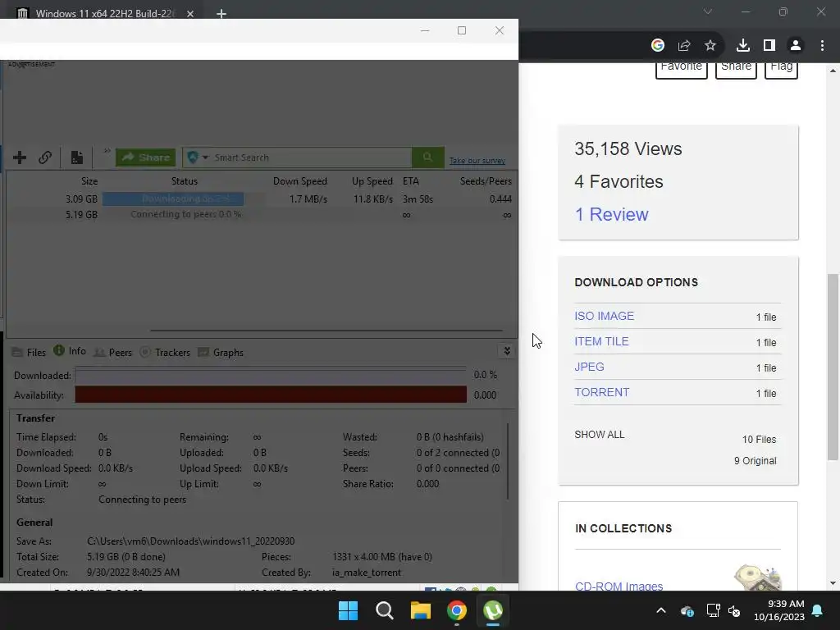
Task: Switch to Chrome from taskbar
Action: pyautogui.click(x=457, y=610)
